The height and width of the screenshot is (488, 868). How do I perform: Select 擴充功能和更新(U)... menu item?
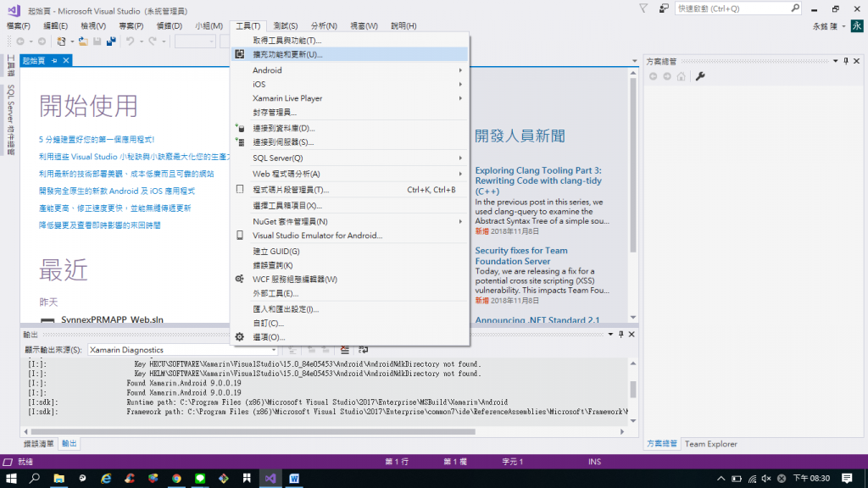tap(350, 54)
